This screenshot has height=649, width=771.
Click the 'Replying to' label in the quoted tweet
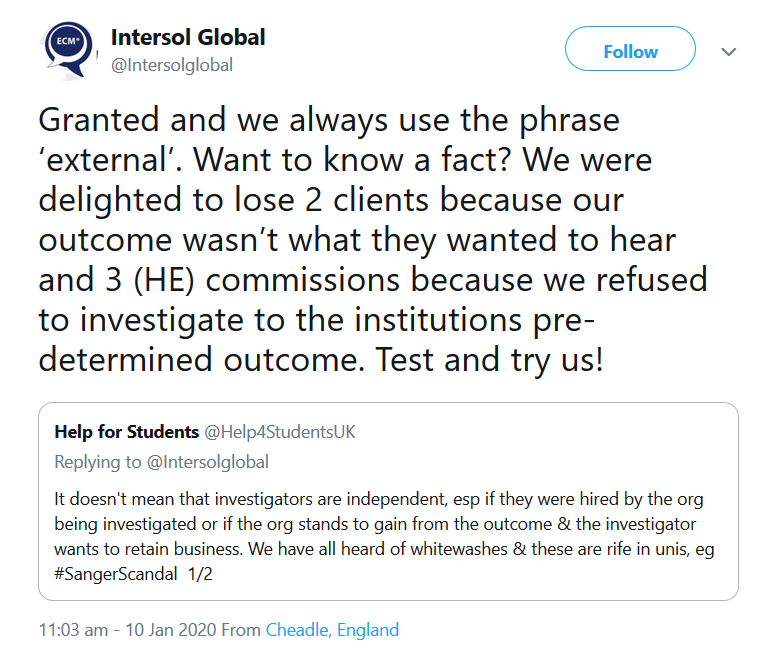tap(97, 462)
